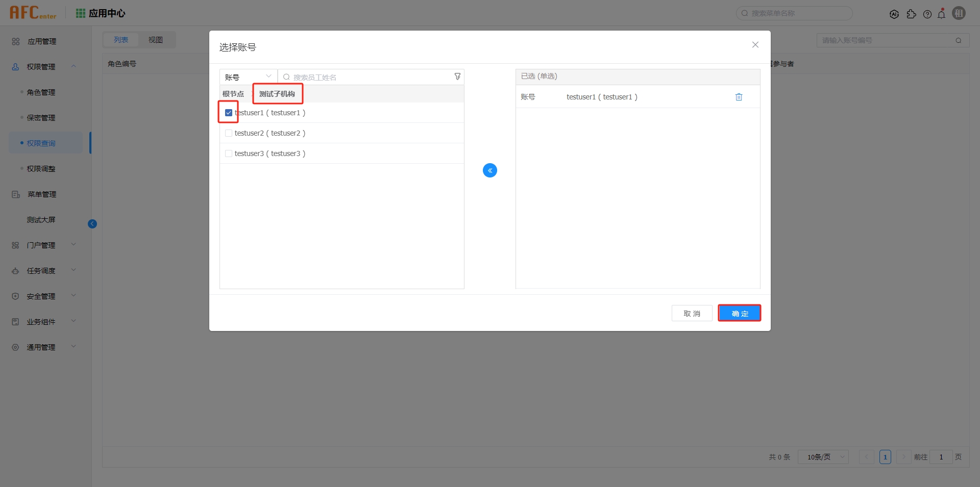980x487 pixels.
Task: Click the 测试子机构 breadcrumb item
Action: (277, 94)
